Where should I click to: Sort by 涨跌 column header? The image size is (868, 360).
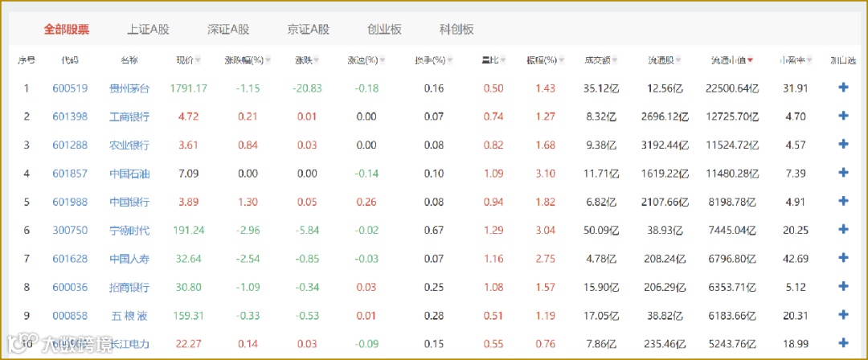point(308,60)
